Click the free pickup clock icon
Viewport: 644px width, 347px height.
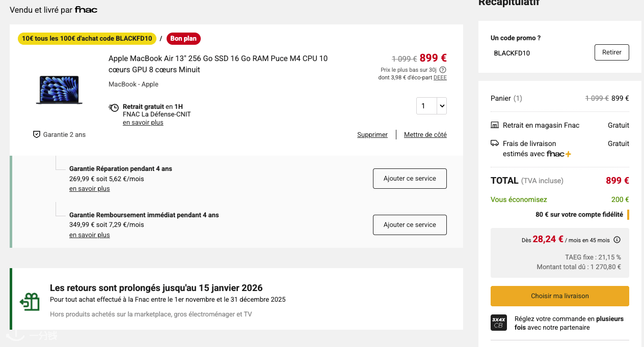(x=114, y=107)
